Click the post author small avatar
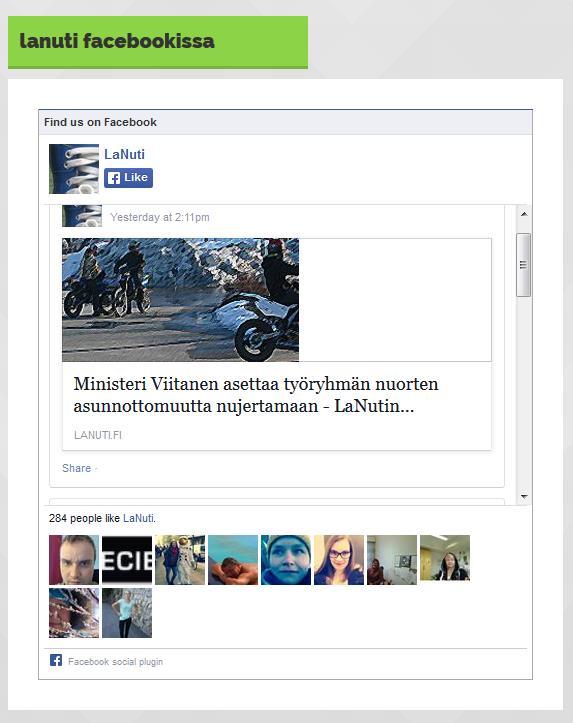The height and width of the screenshot is (723, 573). 82,216
